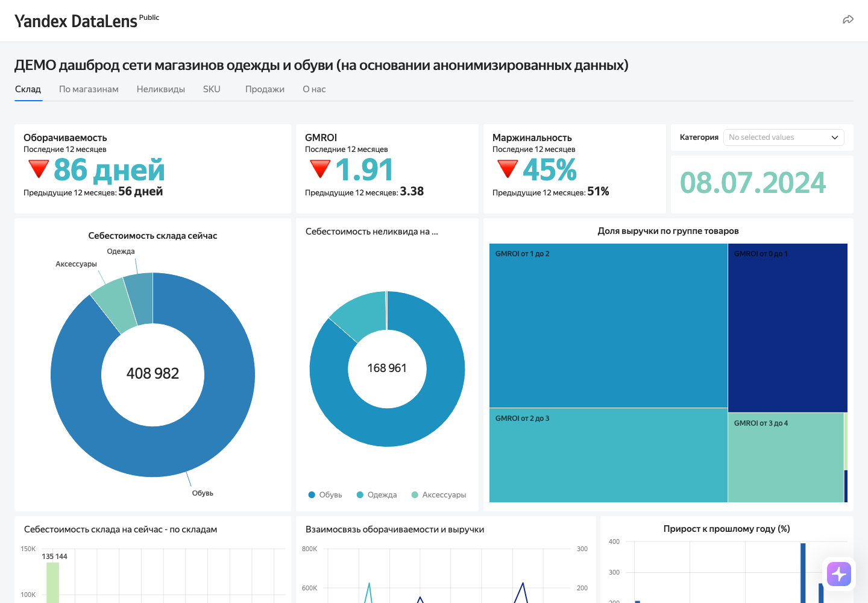The height and width of the screenshot is (603, 868).
Task: Toggle the Аксессуары legend item
Action: tap(439, 495)
